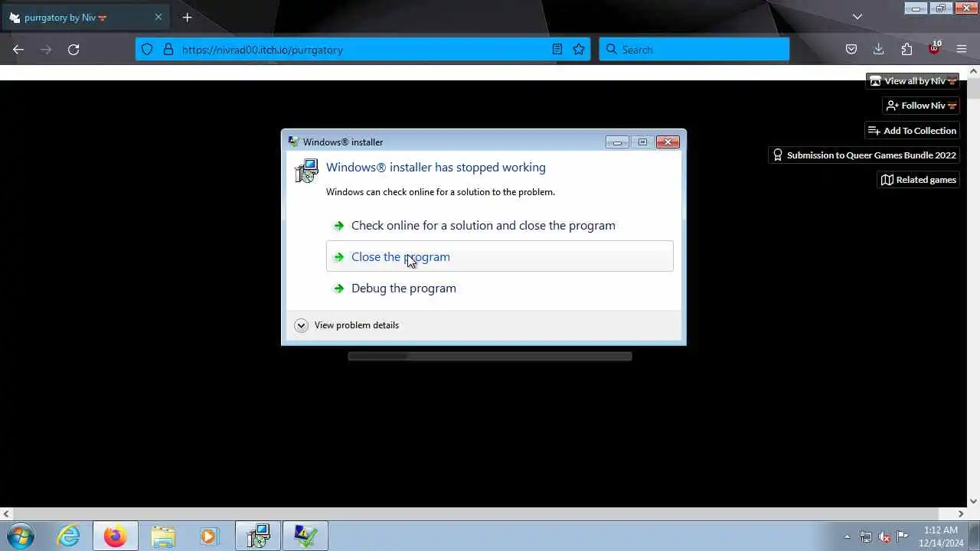Click Add To Collection button
Screen dimensions: 980x551
click(912, 131)
